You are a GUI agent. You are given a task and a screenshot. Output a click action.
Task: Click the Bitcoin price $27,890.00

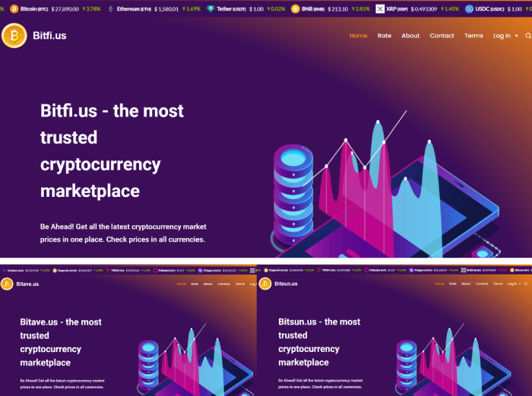point(65,9)
